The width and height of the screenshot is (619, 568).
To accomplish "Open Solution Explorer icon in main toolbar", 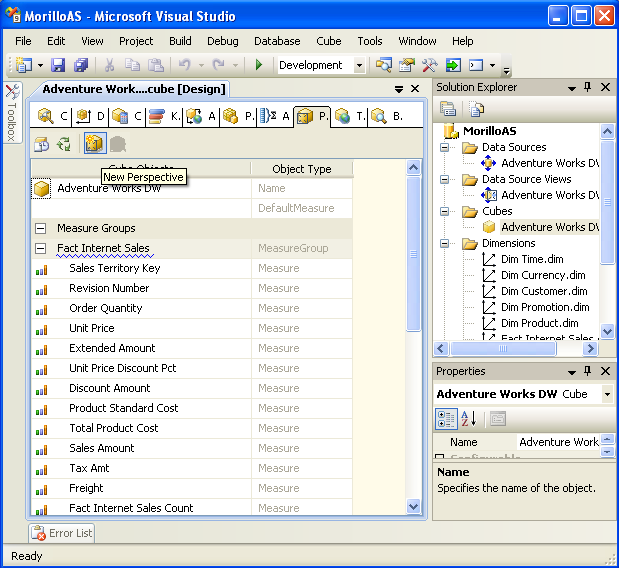I will point(383,65).
